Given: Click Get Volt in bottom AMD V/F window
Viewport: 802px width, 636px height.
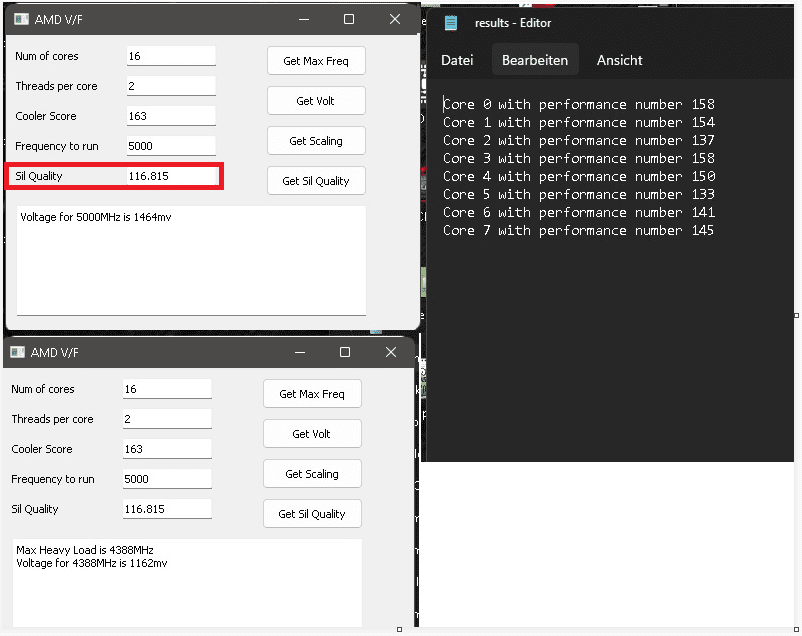Looking at the screenshot, I should 312,434.
